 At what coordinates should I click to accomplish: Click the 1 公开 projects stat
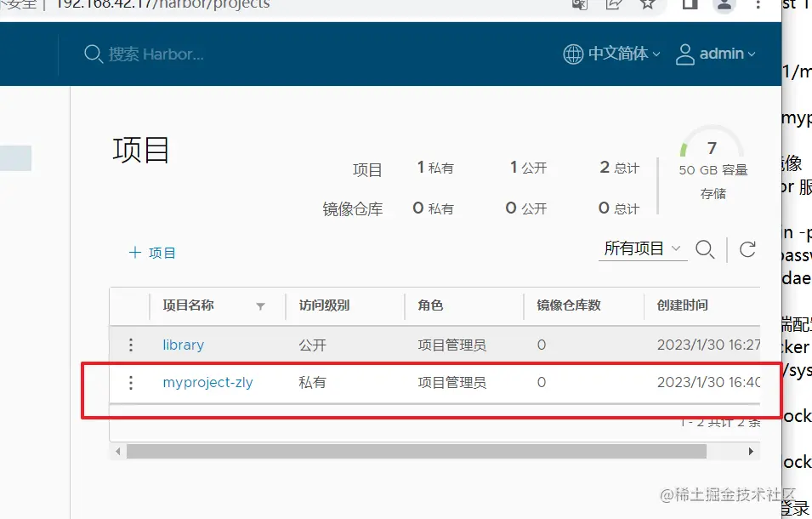(528, 168)
